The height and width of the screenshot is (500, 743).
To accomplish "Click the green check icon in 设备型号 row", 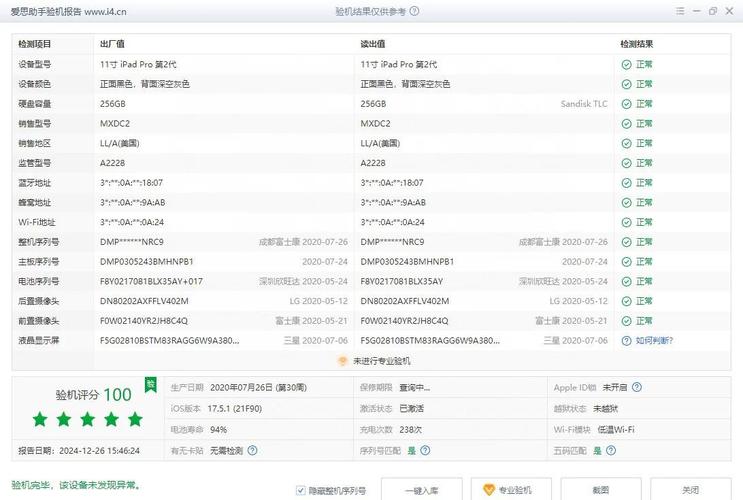I will tap(626, 64).
